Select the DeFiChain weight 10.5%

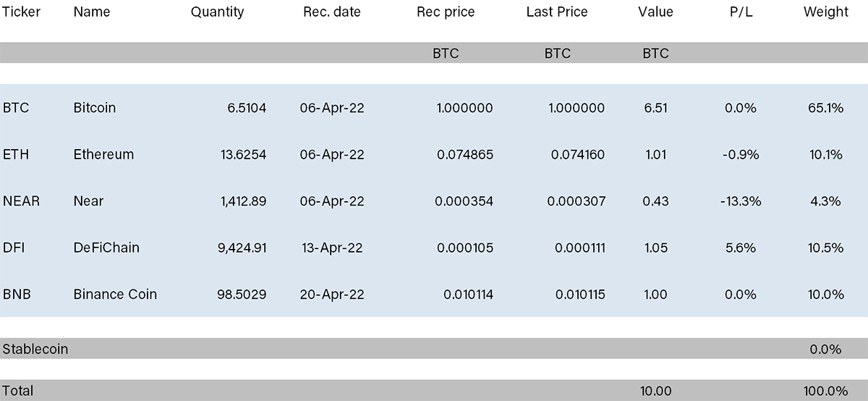pyautogui.click(x=826, y=248)
